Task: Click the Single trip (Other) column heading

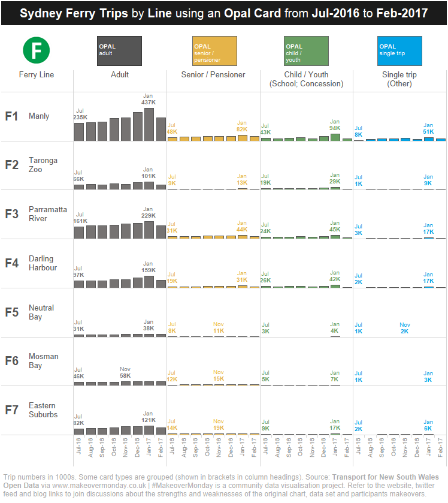Action: coord(399,79)
